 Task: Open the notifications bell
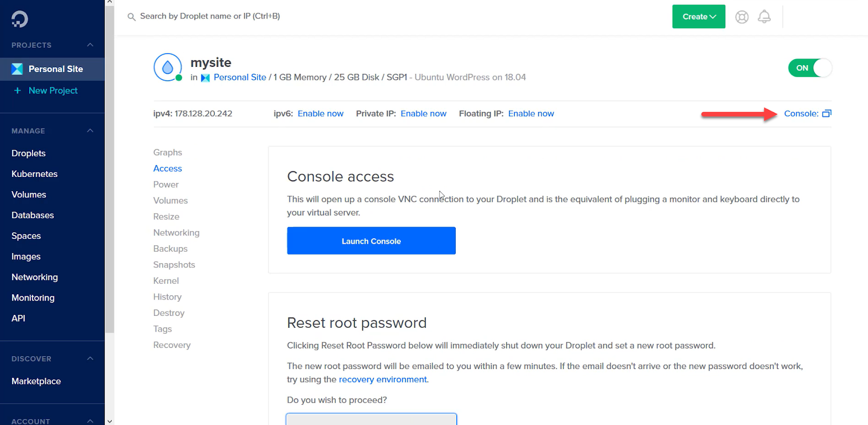pyautogui.click(x=764, y=17)
